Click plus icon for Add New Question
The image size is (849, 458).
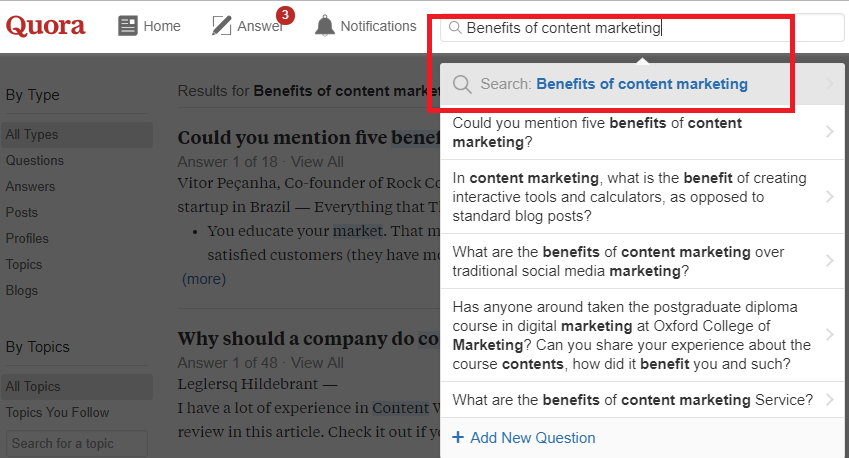458,437
